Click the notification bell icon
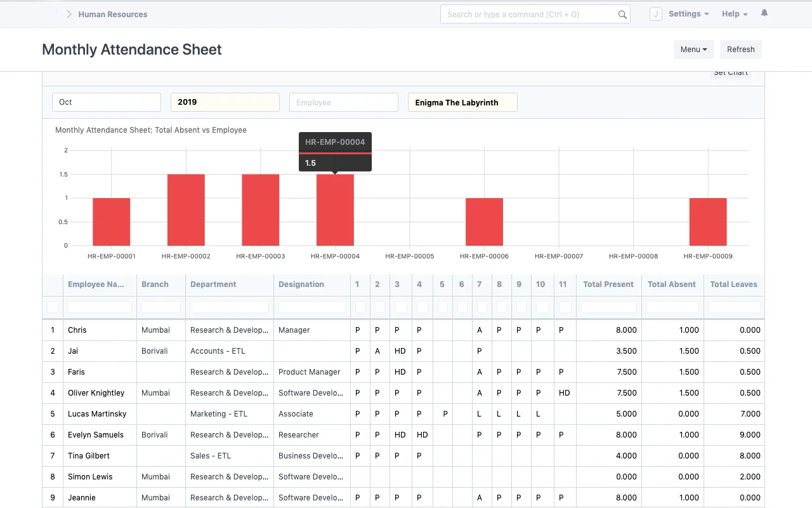Viewport: 812px width, 508px height. [x=764, y=13]
